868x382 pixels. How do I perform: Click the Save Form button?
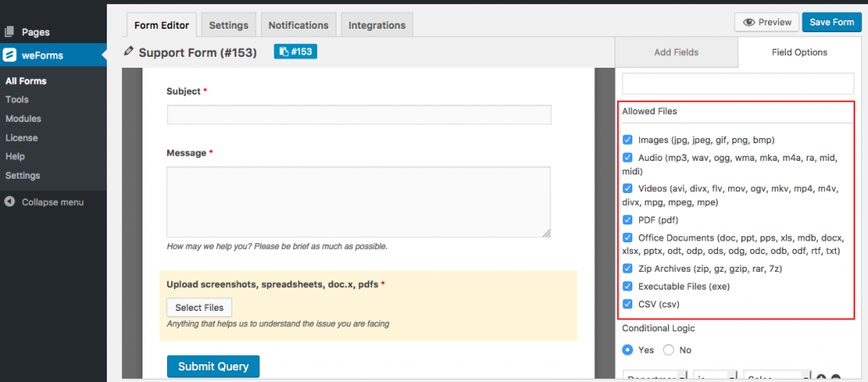(x=832, y=23)
